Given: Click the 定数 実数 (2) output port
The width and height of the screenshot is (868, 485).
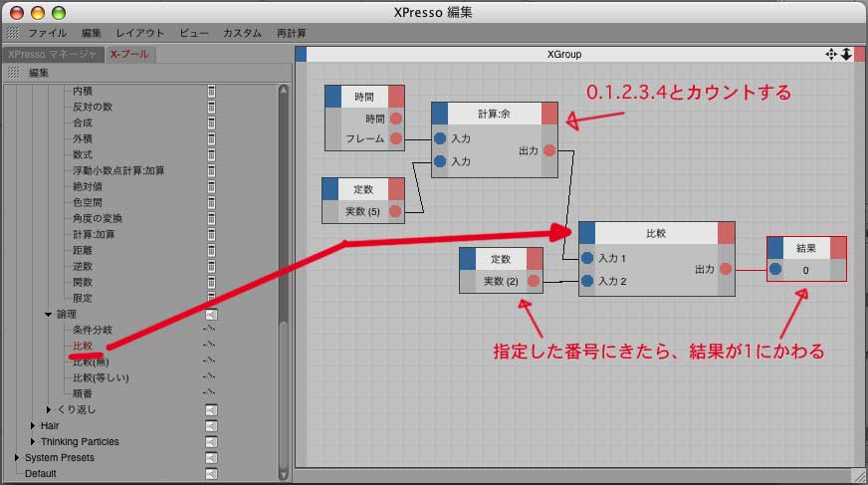Looking at the screenshot, I should tap(534, 281).
